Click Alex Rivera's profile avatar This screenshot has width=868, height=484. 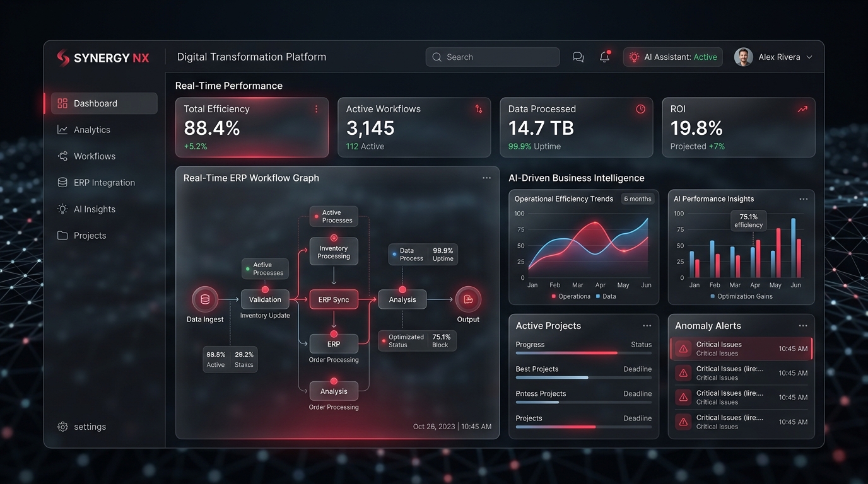(x=744, y=57)
